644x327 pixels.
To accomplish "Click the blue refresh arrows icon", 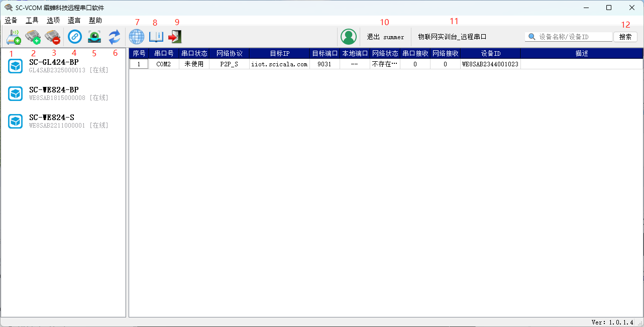I will (x=115, y=37).
